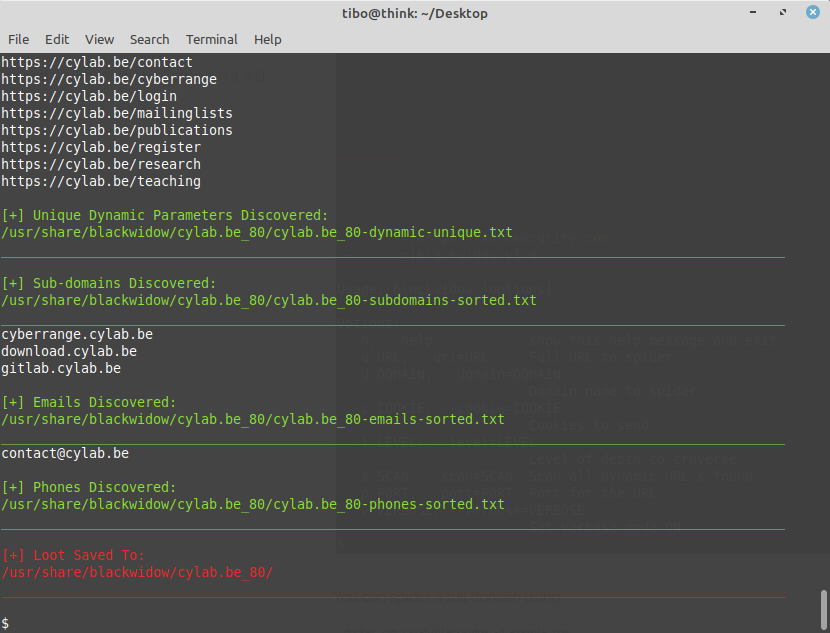Maximize the terminal window
The width and height of the screenshot is (830, 633).
[783, 12]
